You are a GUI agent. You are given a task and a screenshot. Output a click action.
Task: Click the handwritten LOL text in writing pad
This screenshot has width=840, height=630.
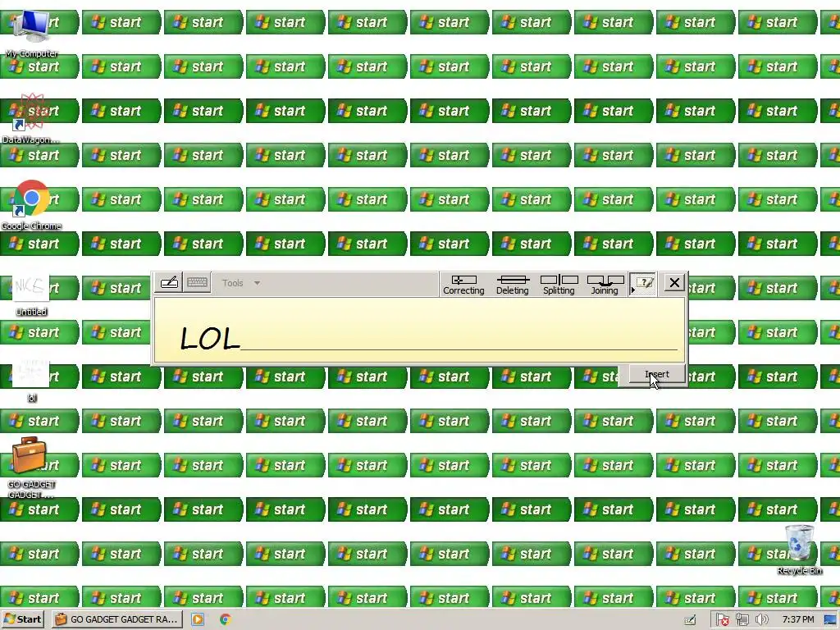click(x=209, y=339)
